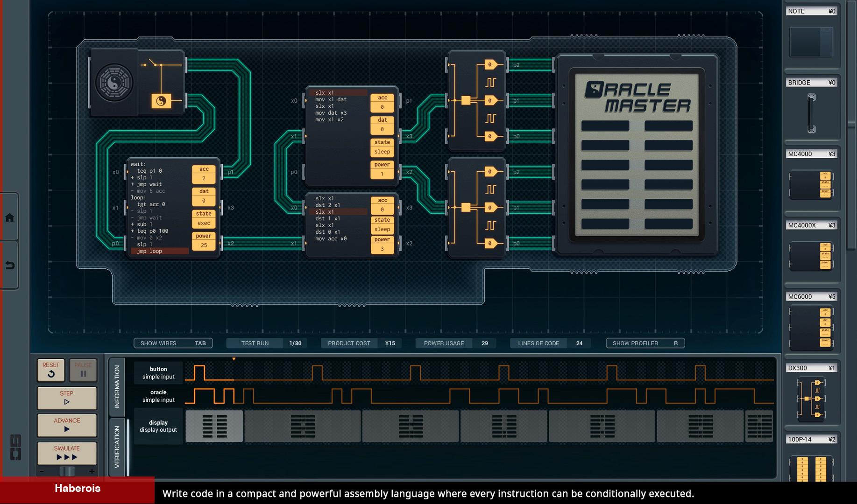Pause the running simulation
This screenshot has height=504, width=857.
click(x=83, y=370)
